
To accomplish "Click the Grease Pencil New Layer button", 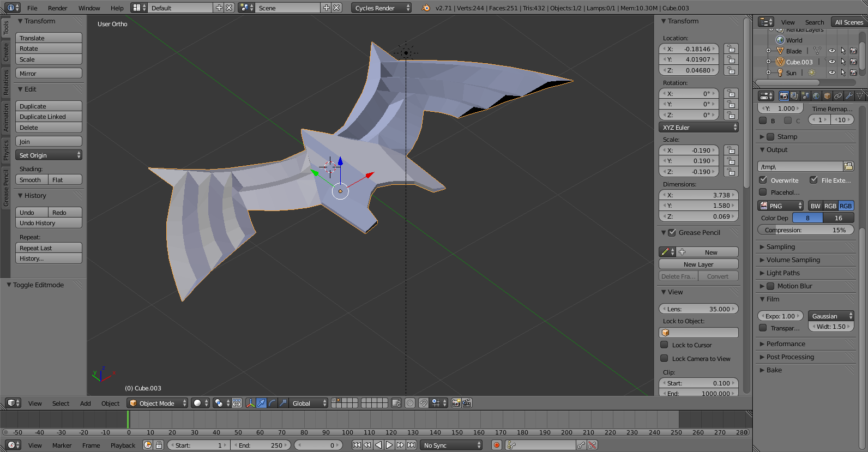I will click(698, 264).
